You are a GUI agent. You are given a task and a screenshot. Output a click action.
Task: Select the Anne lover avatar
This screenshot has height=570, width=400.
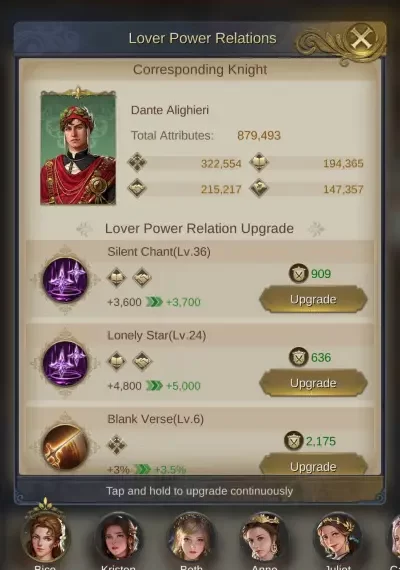point(264,537)
